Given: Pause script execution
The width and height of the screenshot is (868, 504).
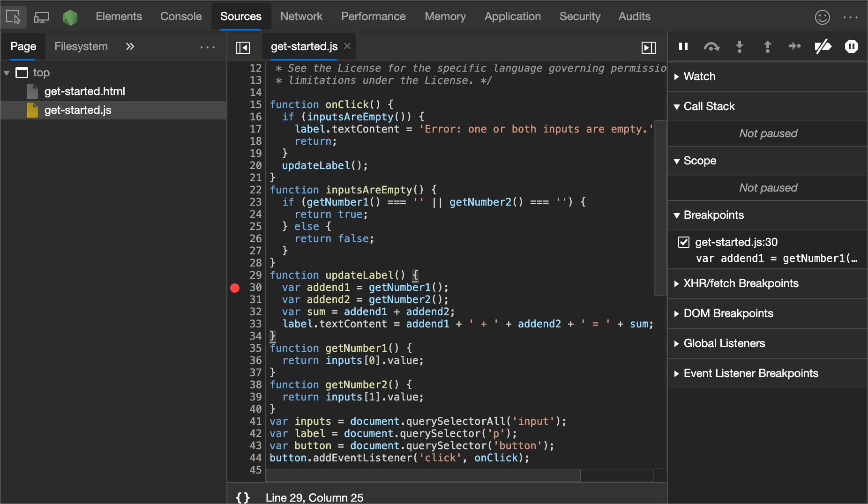Looking at the screenshot, I should click(x=683, y=46).
